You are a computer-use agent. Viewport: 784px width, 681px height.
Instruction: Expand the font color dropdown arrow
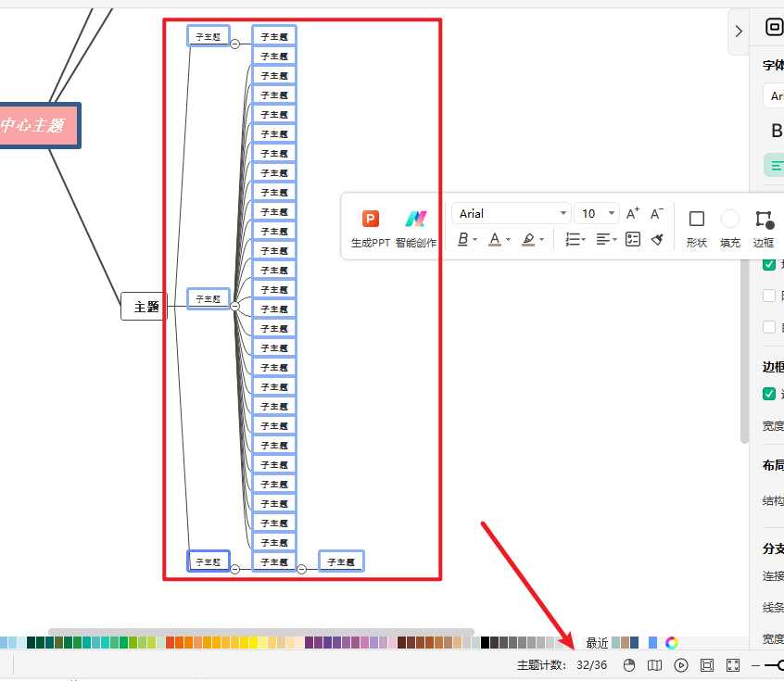(509, 240)
